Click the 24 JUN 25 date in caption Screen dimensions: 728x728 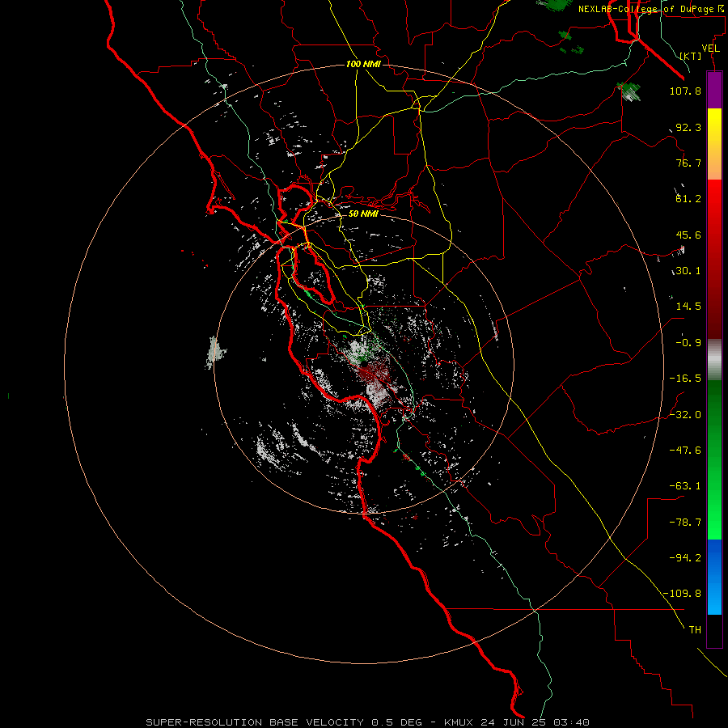[513, 722]
